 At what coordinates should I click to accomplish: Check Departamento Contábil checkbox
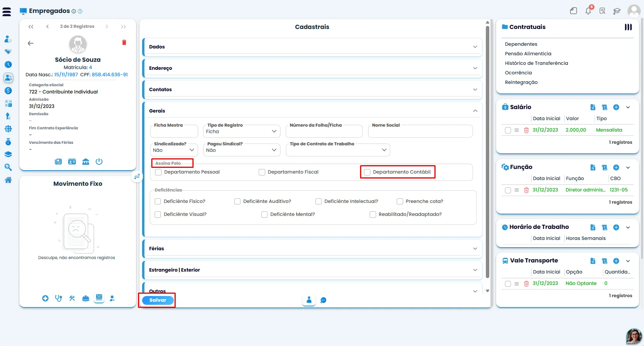pos(367,172)
